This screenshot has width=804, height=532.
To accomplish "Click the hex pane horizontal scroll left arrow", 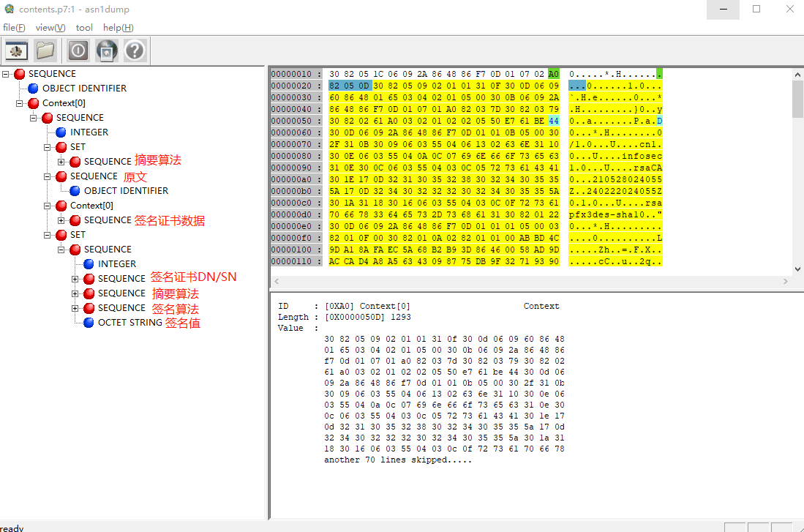I will tap(277, 281).
